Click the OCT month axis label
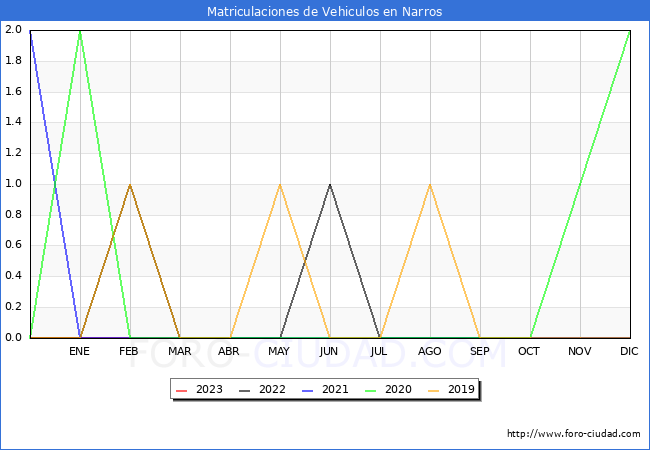The height and width of the screenshot is (450, 650). pyautogui.click(x=529, y=351)
